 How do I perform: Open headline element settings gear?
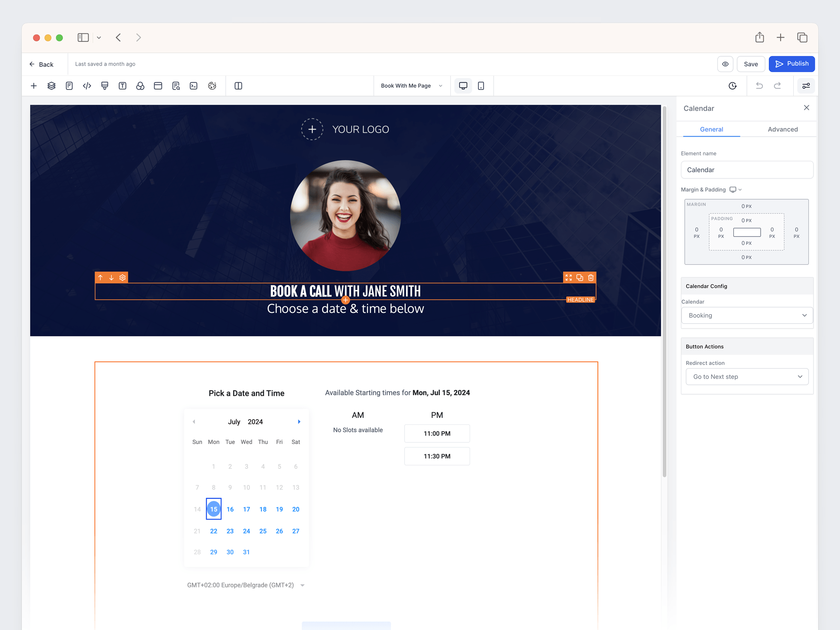123,277
